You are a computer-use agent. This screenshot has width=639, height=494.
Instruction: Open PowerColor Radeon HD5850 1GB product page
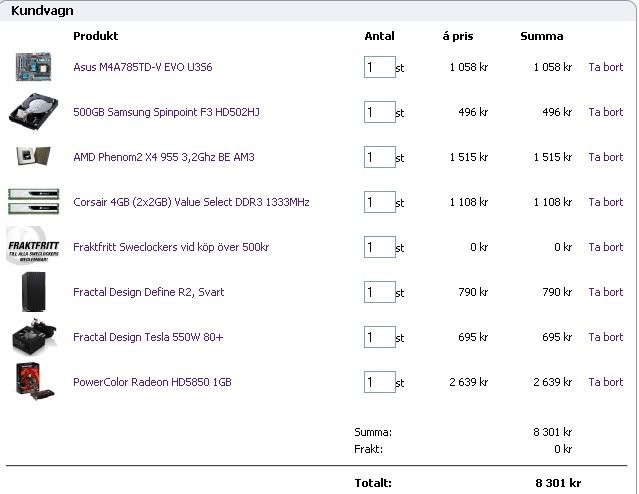[152, 382]
